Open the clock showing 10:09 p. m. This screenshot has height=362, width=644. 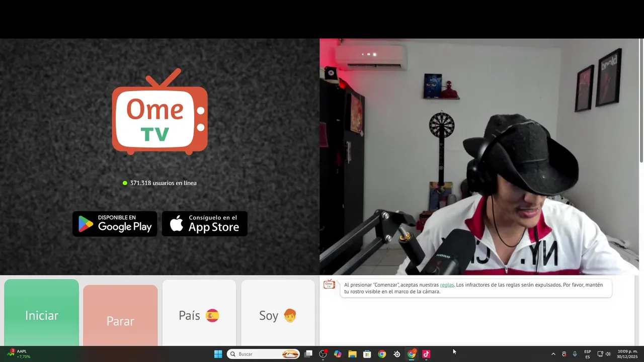coord(627,354)
